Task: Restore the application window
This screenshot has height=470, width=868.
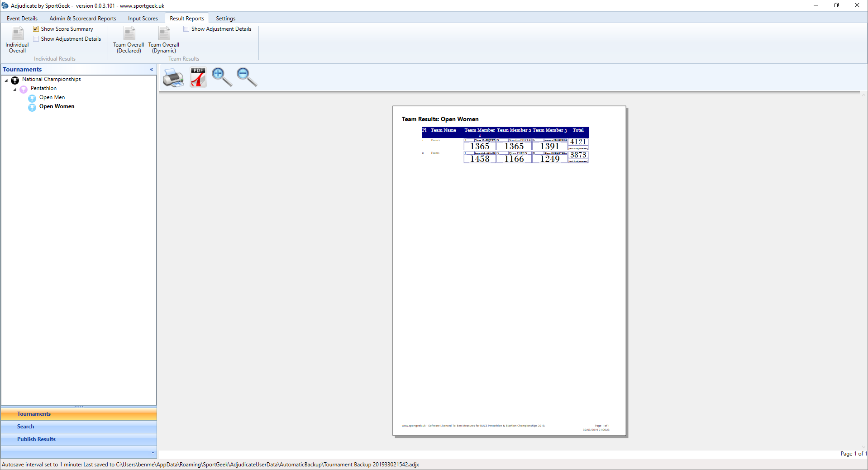Action: click(836, 5)
